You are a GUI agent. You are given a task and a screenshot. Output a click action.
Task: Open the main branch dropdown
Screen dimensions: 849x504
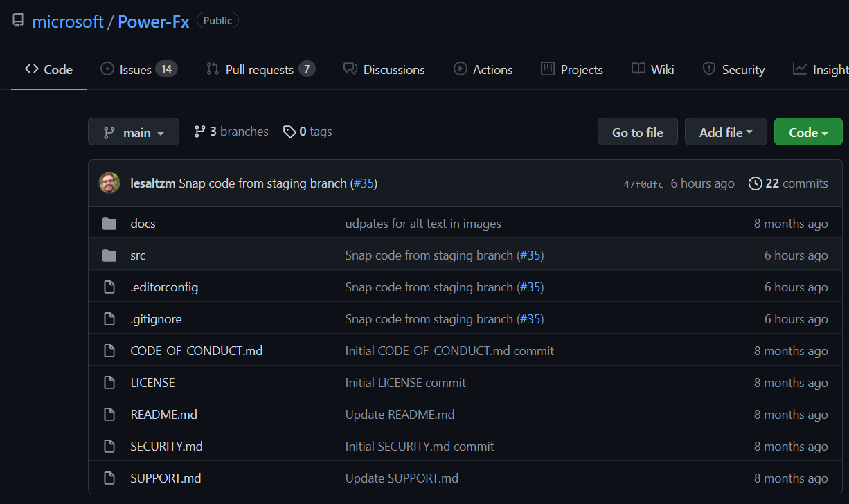(134, 132)
